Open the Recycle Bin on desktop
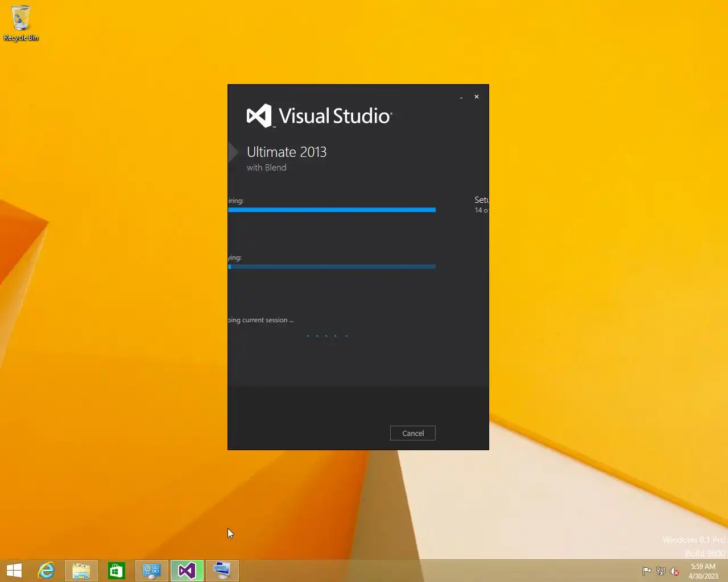The image size is (728, 582). (21, 23)
